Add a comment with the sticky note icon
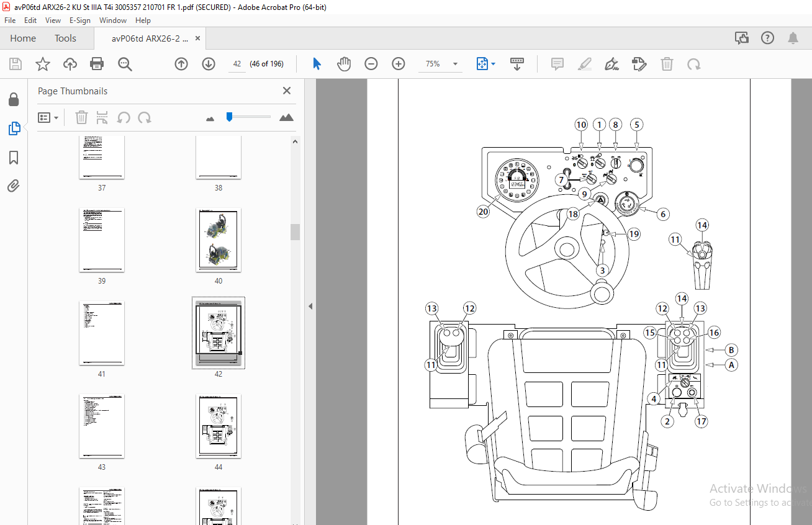This screenshot has width=812, height=525. tap(557, 64)
